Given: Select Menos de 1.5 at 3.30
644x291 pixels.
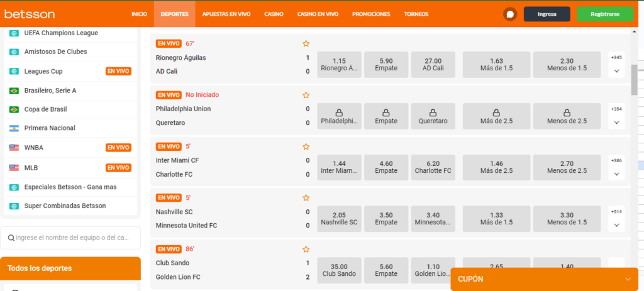Looking at the screenshot, I should point(567,219).
